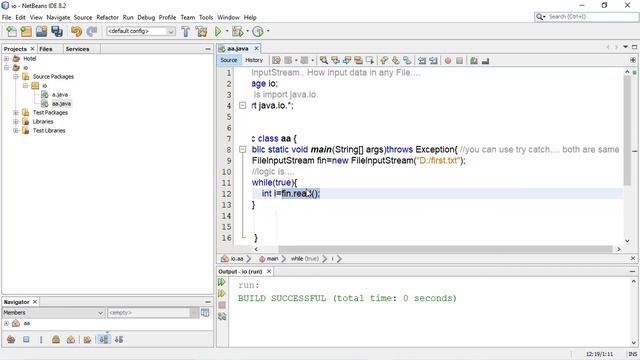Viewport: 640px width, 360px height.
Task: Close the aa.java editor tab
Action: [x=256, y=49]
